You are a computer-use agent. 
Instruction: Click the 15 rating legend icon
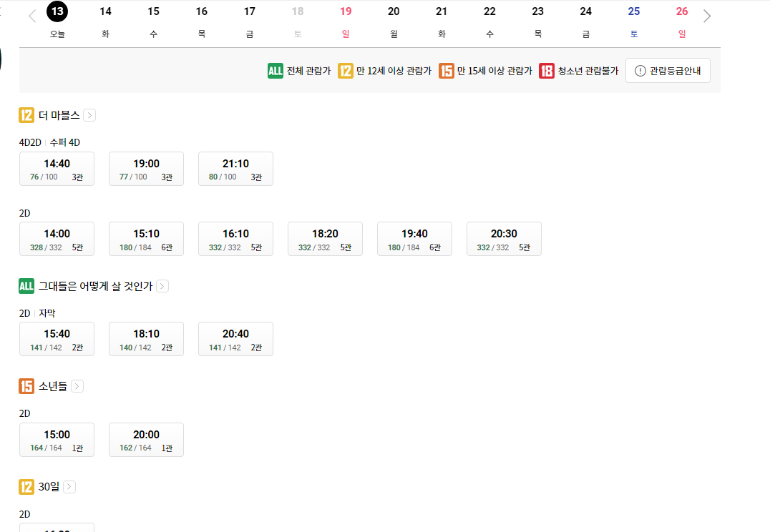(447, 71)
